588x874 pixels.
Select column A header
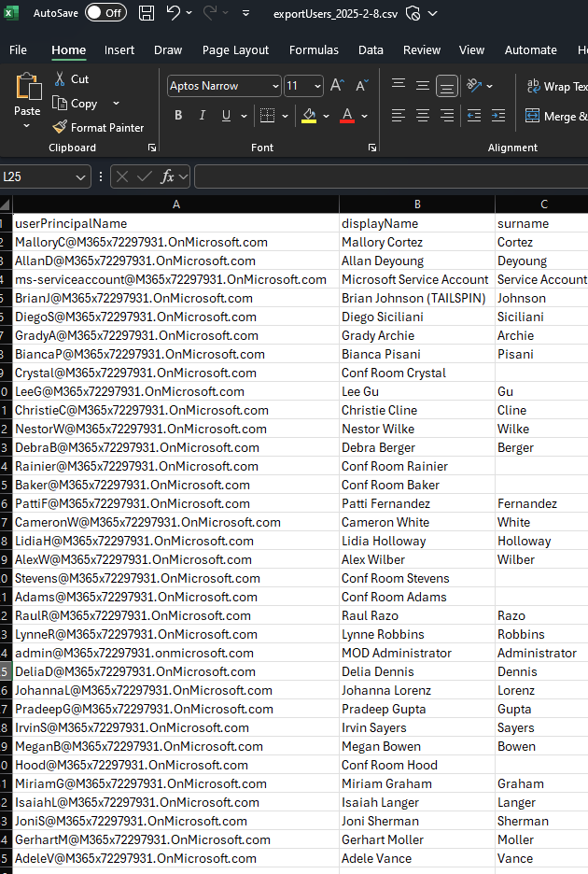point(176,204)
